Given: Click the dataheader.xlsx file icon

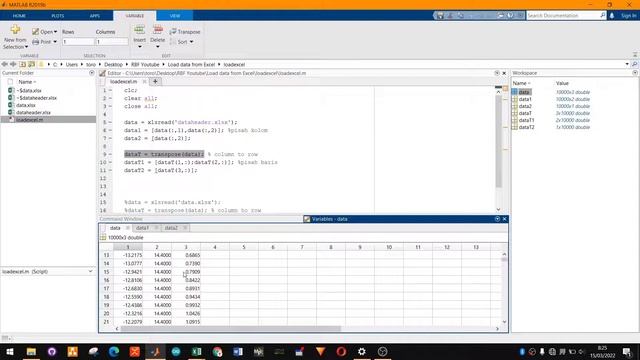Looking at the screenshot, I should click(11, 112).
